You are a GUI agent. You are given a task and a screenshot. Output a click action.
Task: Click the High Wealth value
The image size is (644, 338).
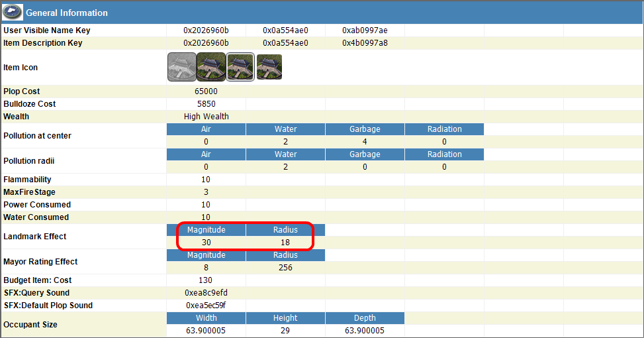tap(207, 117)
